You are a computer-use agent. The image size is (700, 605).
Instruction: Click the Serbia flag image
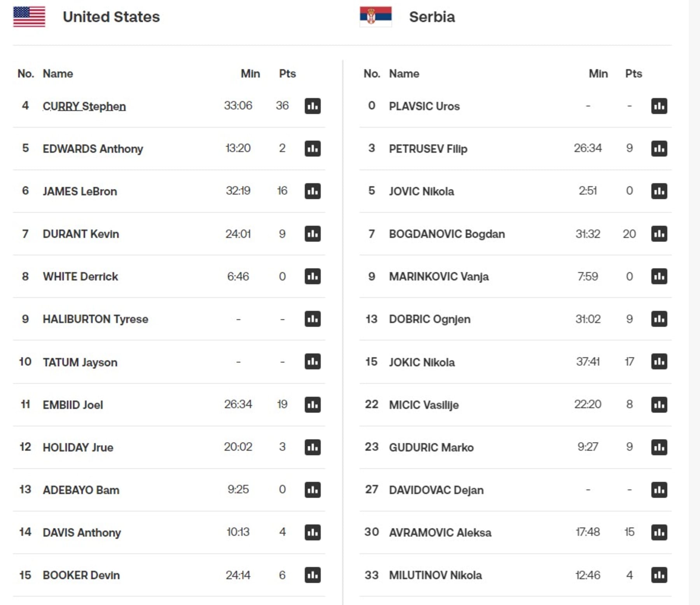point(376,17)
